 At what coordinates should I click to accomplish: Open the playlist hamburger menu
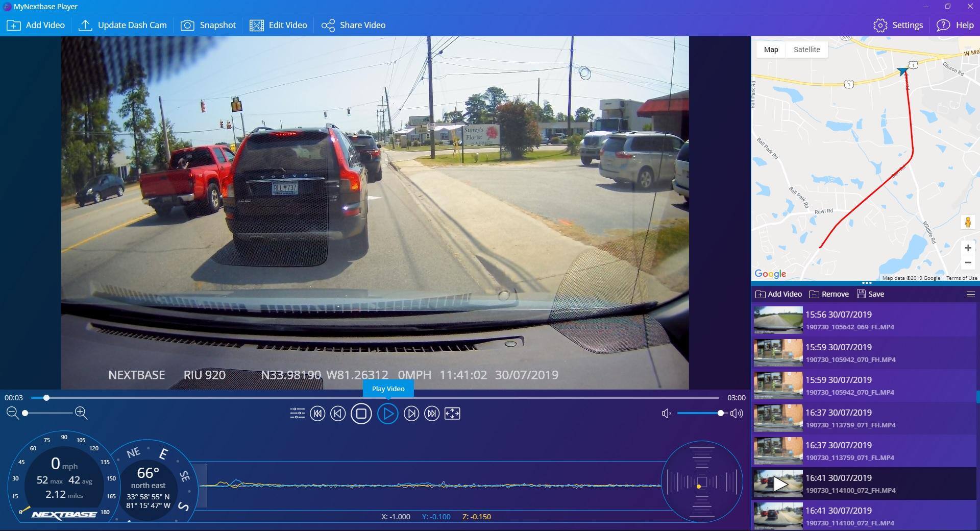click(970, 294)
